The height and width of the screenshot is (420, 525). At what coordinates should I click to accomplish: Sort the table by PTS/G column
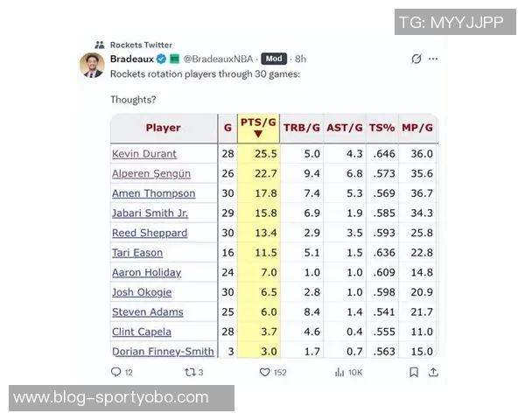(258, 128)
